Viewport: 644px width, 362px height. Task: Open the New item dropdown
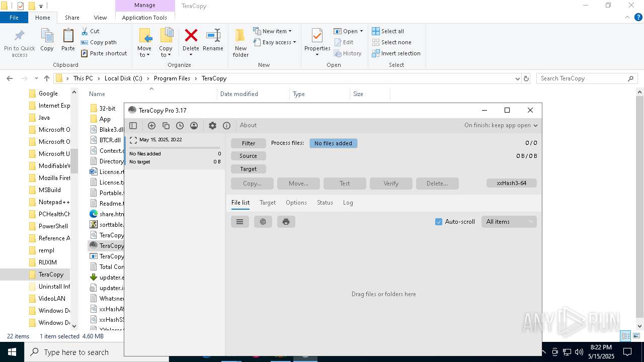pos(272,31)
